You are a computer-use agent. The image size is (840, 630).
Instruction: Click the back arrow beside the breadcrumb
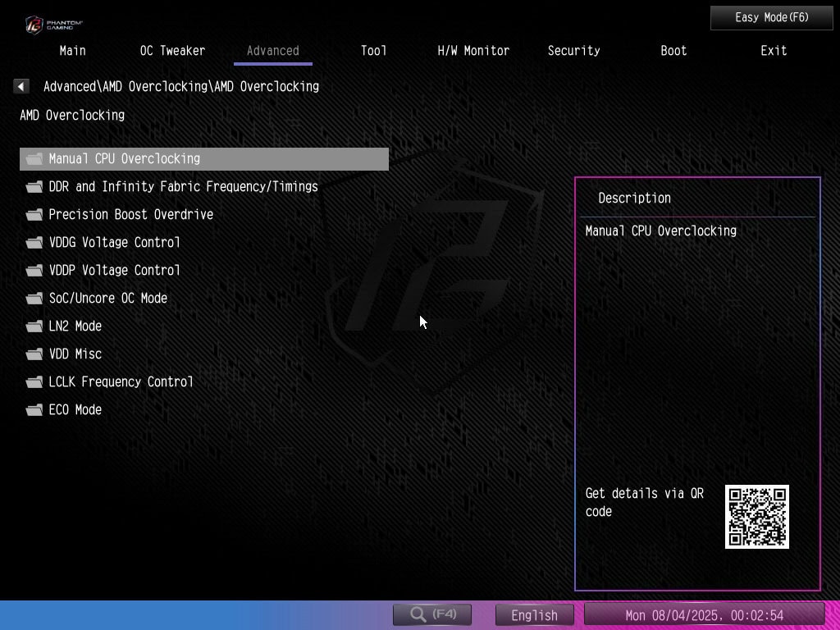(x=21, y=86)
